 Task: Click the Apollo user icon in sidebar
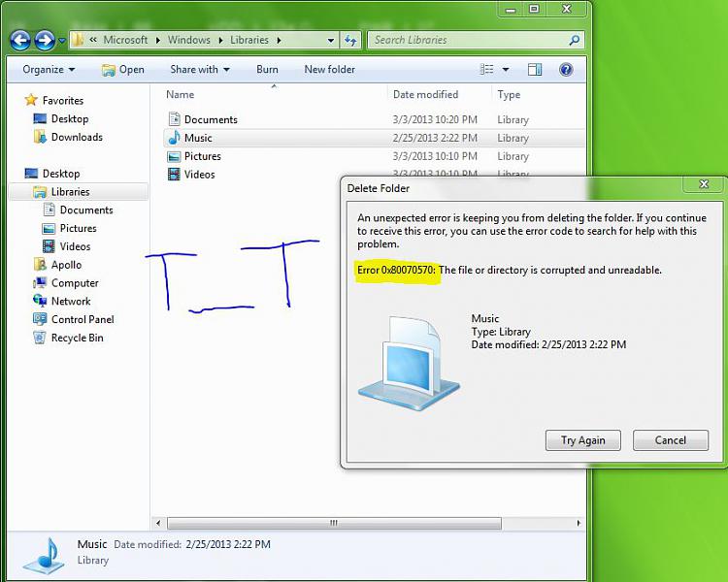click(x=40, y=265)
